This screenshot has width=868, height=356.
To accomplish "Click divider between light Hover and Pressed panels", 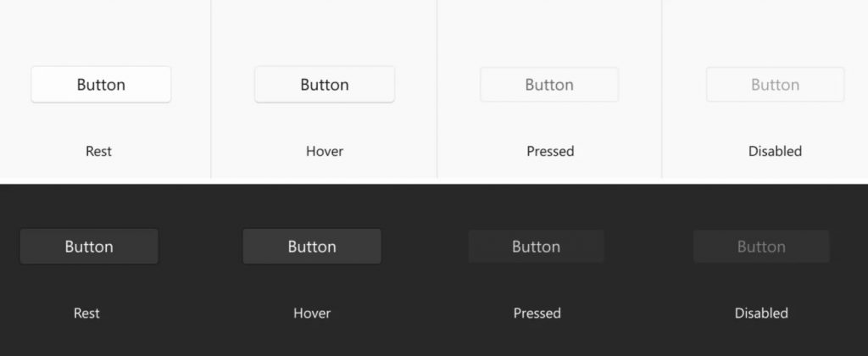I will [437, 89].
